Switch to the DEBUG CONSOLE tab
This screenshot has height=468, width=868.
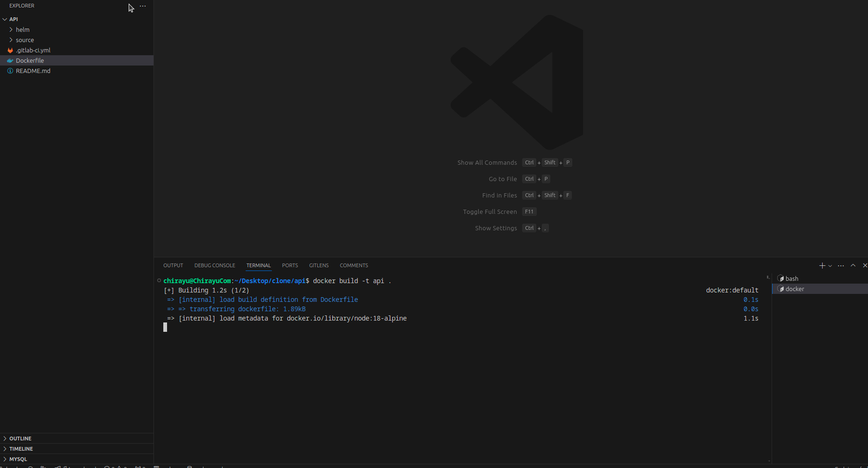point(215,265)
